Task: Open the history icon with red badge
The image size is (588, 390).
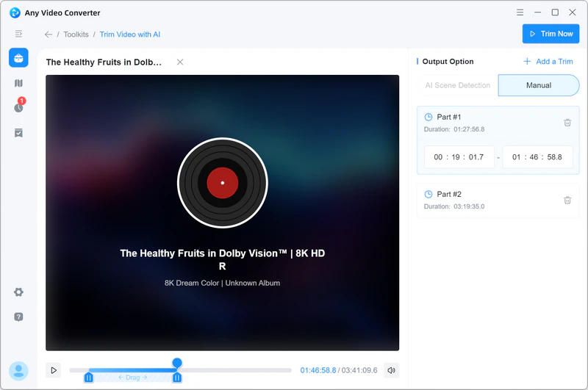Action: (x=18, y=107)
